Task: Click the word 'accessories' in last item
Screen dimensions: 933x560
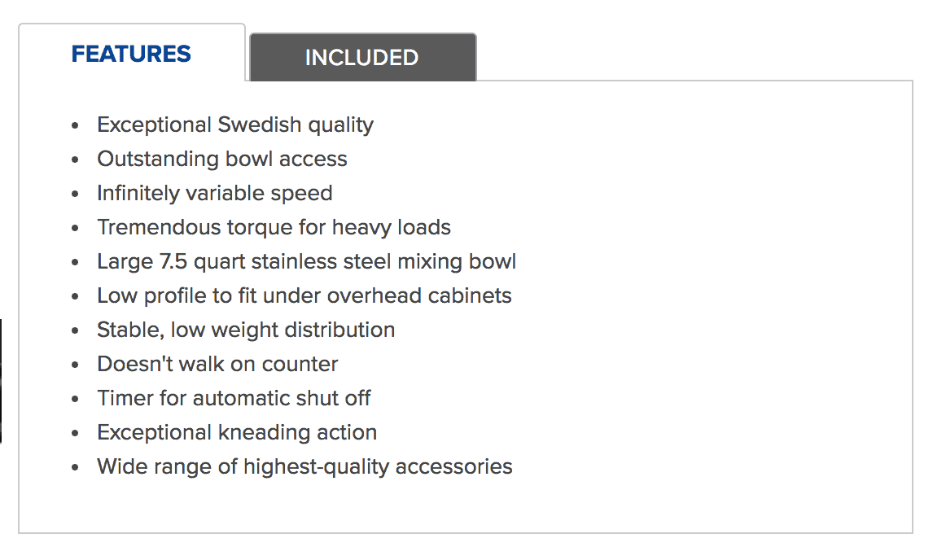Action: pos(453,467)
